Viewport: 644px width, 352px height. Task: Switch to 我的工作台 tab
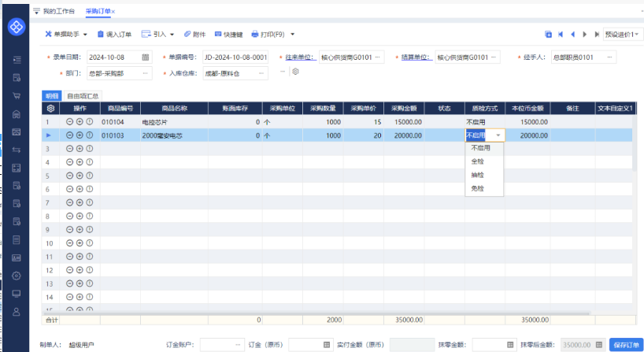point(59,11)
